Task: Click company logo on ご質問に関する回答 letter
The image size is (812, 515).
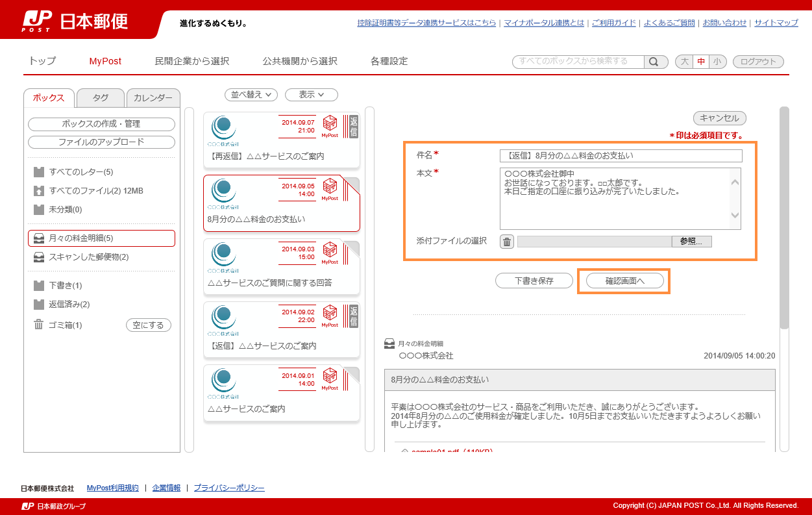Action: click(x=223, y=257)
